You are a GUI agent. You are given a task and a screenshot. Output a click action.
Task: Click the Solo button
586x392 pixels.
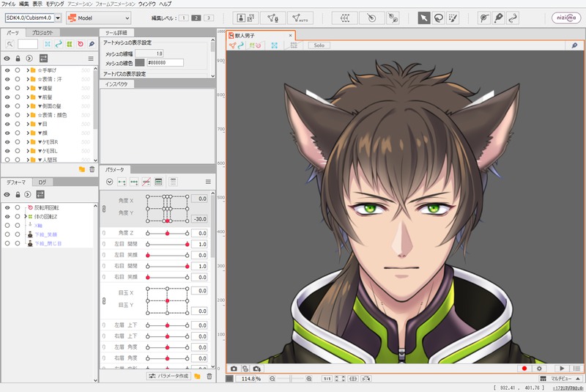[319, 45]
